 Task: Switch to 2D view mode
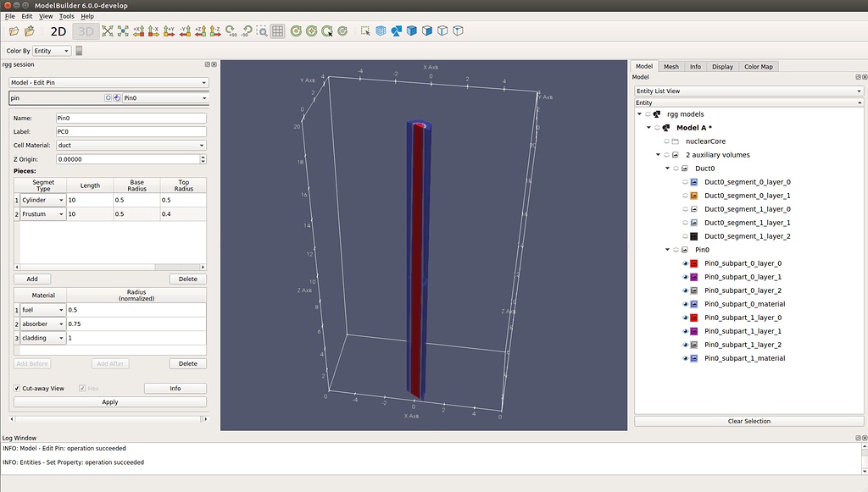tap(58, 31)
